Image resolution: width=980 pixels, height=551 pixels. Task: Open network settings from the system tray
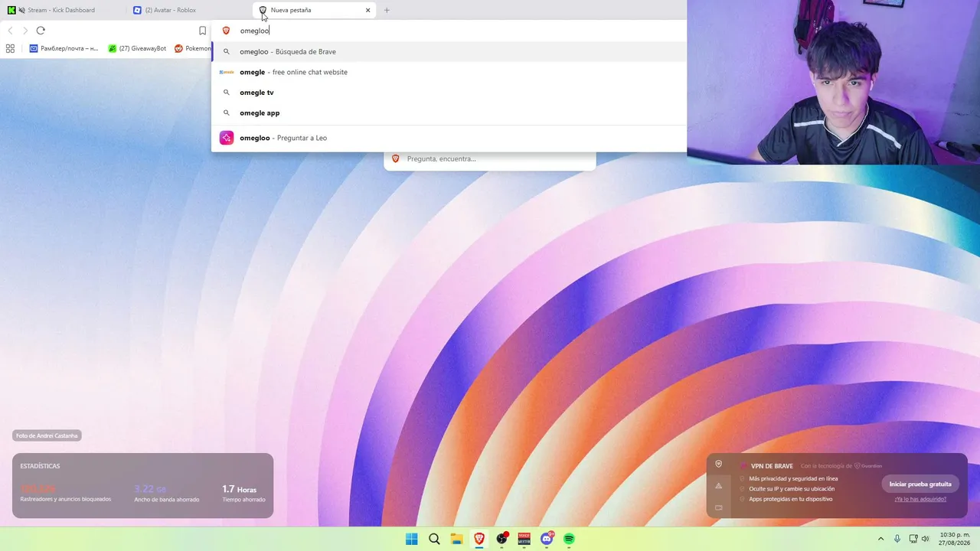[x=913, y=539]
